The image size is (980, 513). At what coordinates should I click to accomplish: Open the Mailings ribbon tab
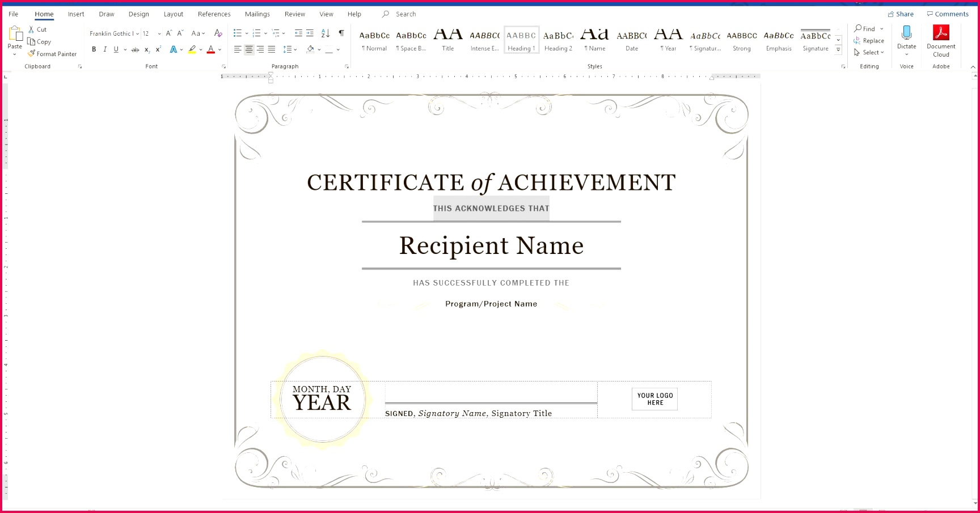257,14
